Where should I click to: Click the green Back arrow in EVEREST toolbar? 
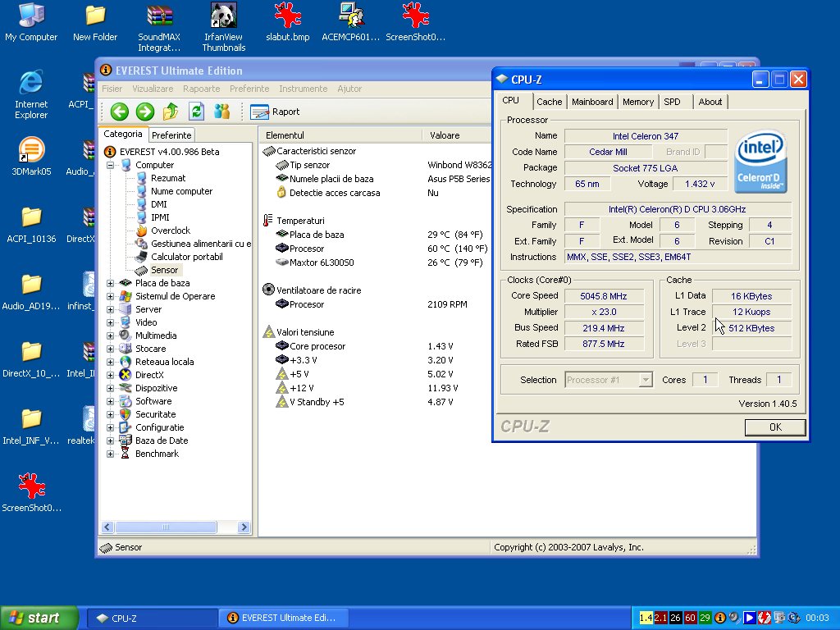pos(120,112)
